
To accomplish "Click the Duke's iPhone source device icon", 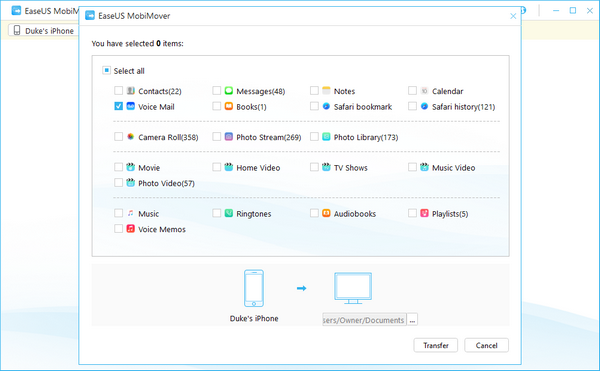I will [x=254, y=288].
